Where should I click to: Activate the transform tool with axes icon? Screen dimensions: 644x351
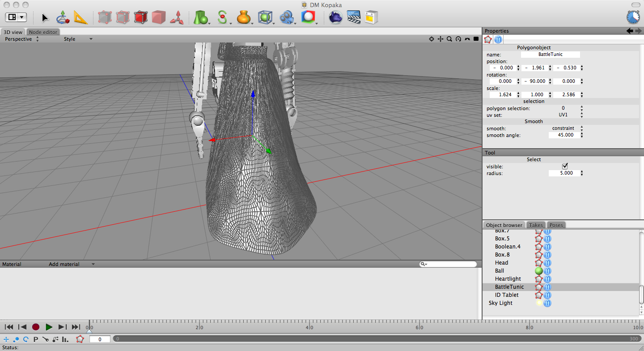tap(63, 17)
